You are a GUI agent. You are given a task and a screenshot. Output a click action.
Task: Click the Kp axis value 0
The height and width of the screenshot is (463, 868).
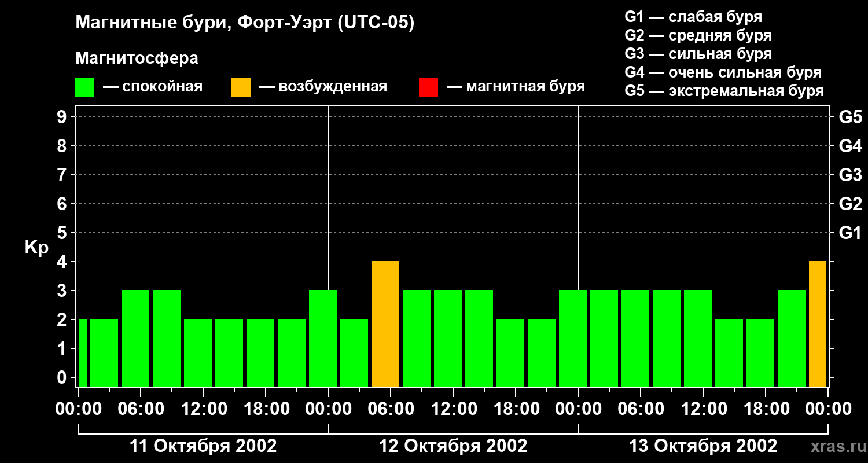coord(63,377)
